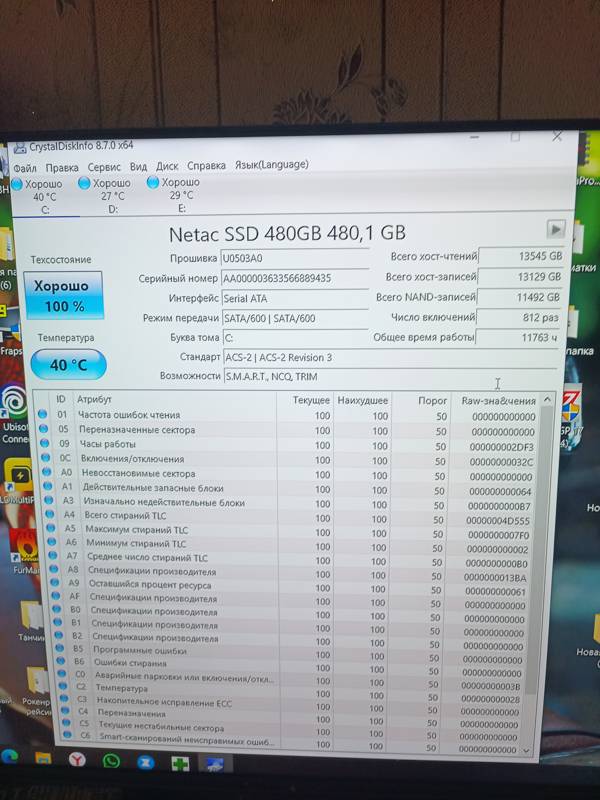The height and width of the screenshot is (800, 600).
Task: Open the Диск menu
Action: pos(167,166)
